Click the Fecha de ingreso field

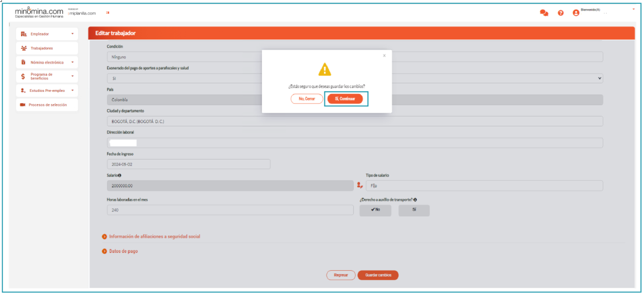189,164
